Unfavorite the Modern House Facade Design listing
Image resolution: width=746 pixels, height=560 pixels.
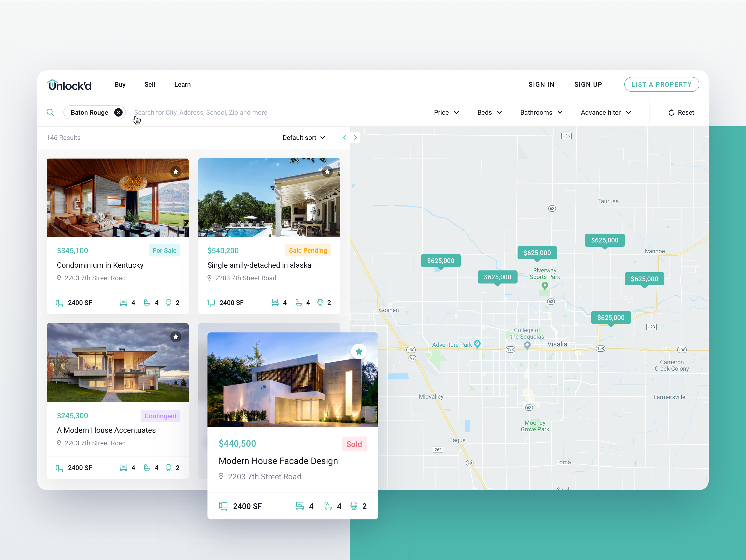coord(359,352)
